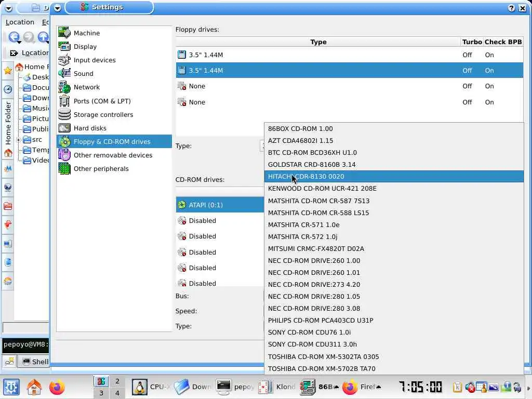Select MITSUMI CRMC-FX4820T D02A
This screenshot has height=399, width=532.
394,249
